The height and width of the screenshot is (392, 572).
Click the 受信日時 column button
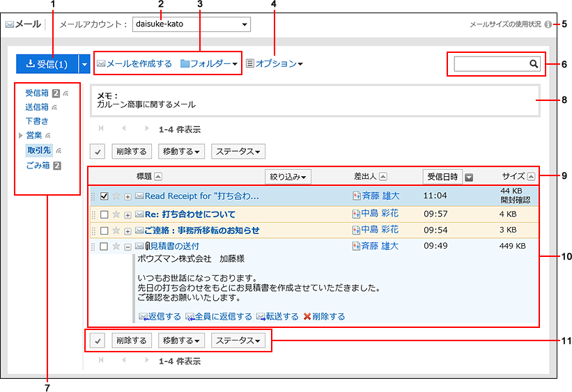442,177
